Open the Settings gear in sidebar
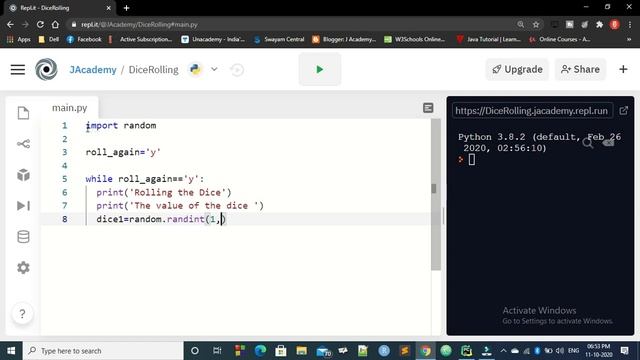Screen dimensions: 640x360 [23, 268]
